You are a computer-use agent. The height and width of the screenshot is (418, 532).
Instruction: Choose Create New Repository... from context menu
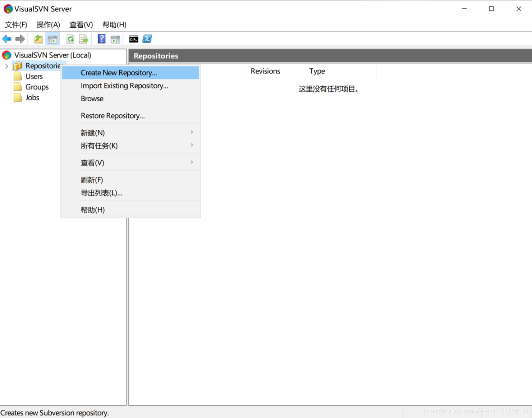click(130, 72)
